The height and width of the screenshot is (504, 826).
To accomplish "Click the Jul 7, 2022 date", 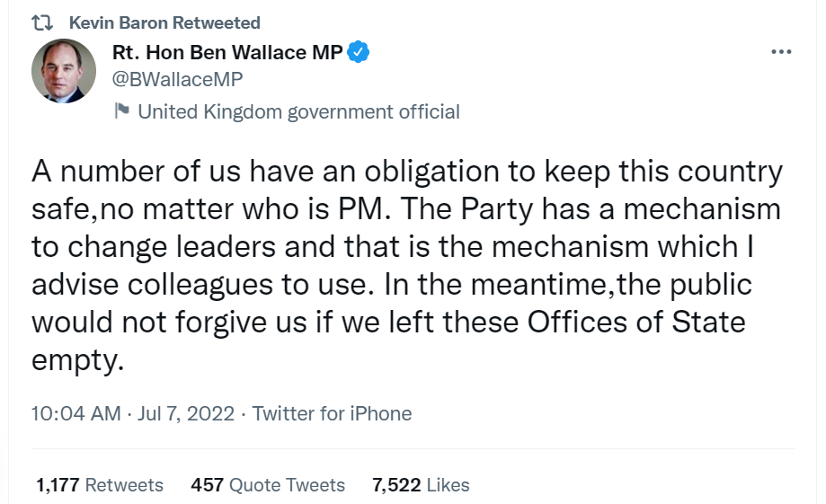I will tap(186, 414).
